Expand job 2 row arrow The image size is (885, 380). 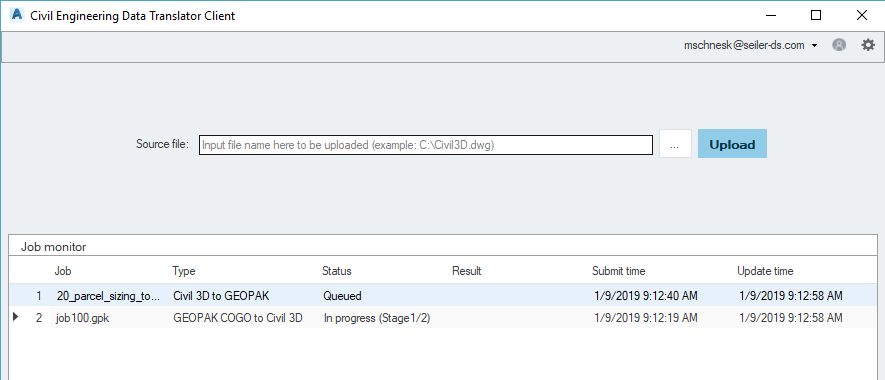point(15,318)
